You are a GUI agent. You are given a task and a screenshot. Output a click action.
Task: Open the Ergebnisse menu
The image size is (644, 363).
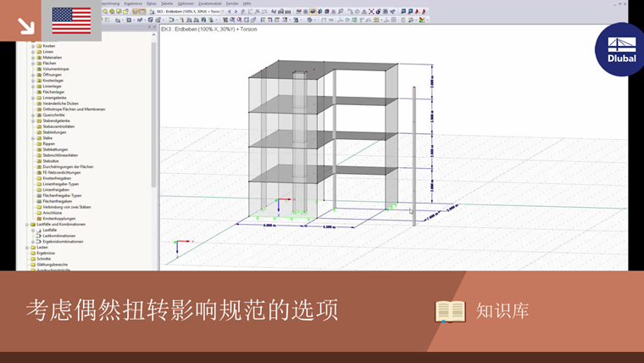point(133,3)
